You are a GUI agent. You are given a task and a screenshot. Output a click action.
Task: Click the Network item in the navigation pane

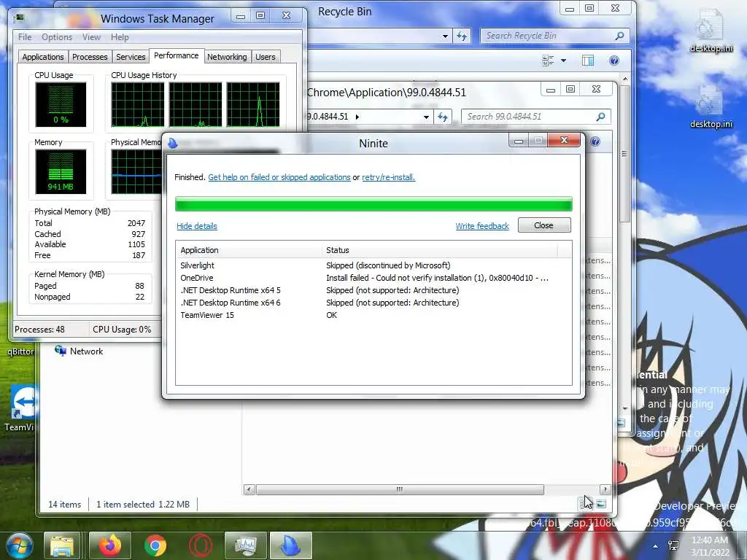(79, 351)
